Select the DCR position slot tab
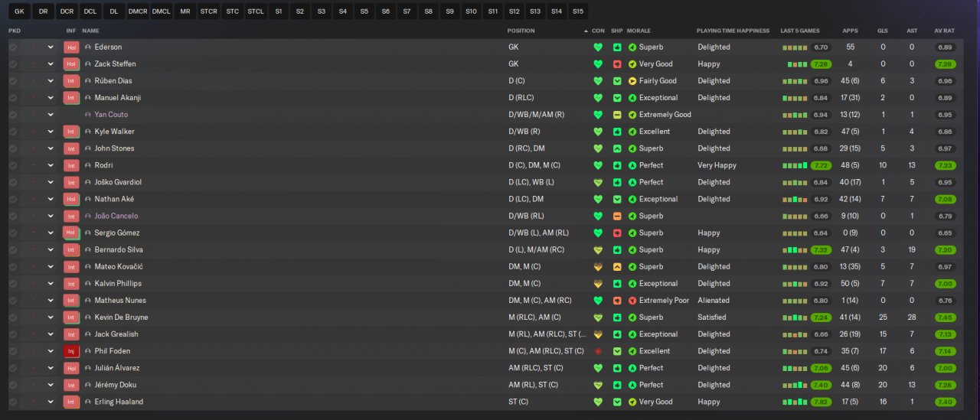This screenshot has height=420, width=980. click(67, 11)
